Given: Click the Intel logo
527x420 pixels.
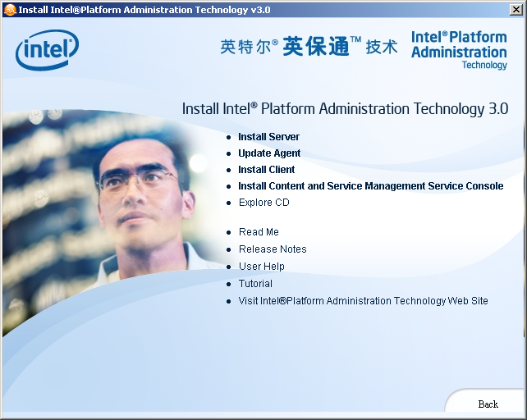Looking at the screenshot, I should point(47,50).
